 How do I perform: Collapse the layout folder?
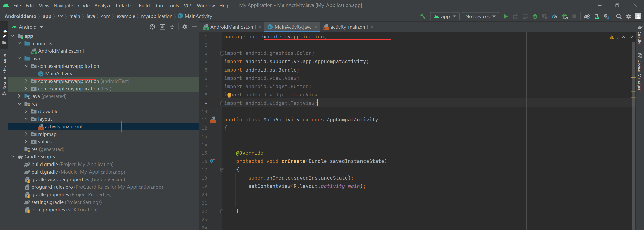pyautogui.click(x=26, y=119)
